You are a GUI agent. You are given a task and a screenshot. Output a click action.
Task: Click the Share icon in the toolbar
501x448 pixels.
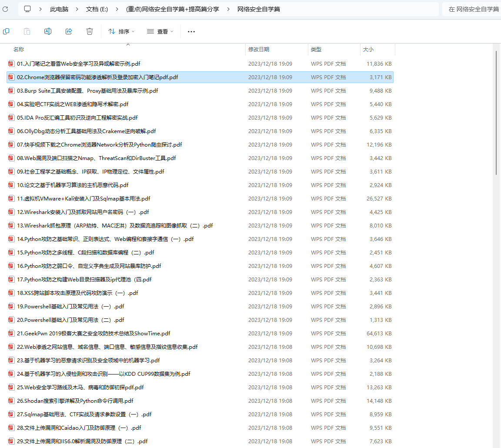point(69,31)
